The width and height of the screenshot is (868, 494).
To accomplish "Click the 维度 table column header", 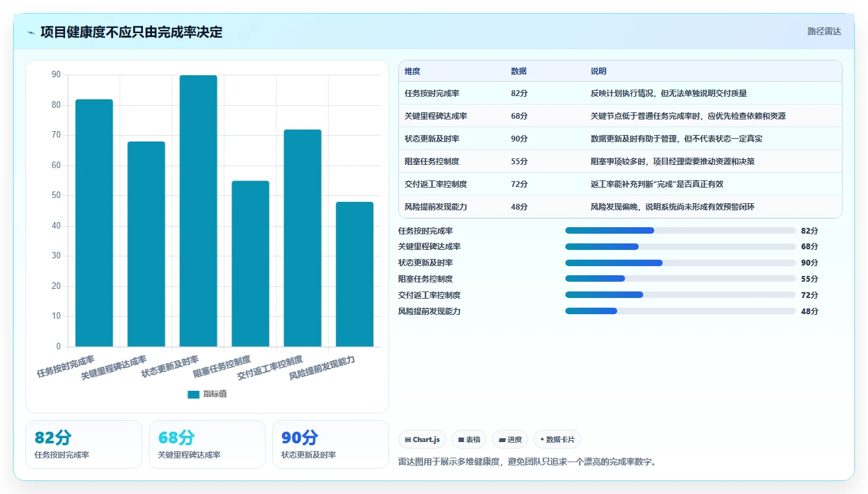I will click(x=413, y=71).
